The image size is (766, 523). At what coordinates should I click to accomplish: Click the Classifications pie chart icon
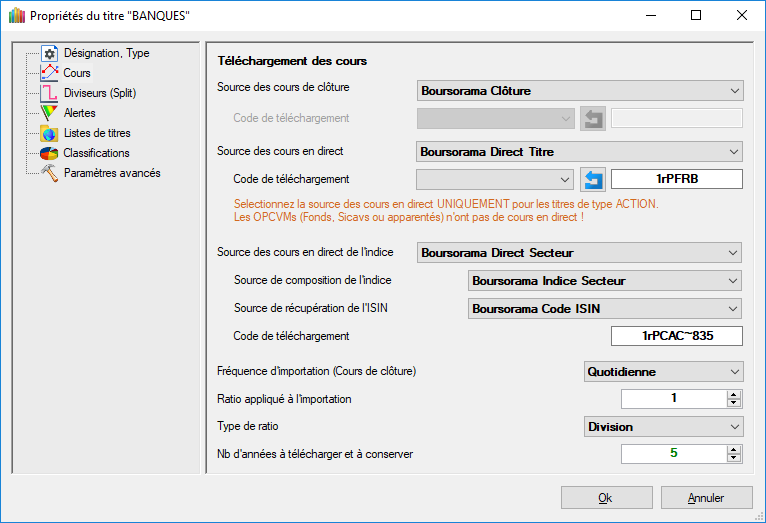click(49, 153)
